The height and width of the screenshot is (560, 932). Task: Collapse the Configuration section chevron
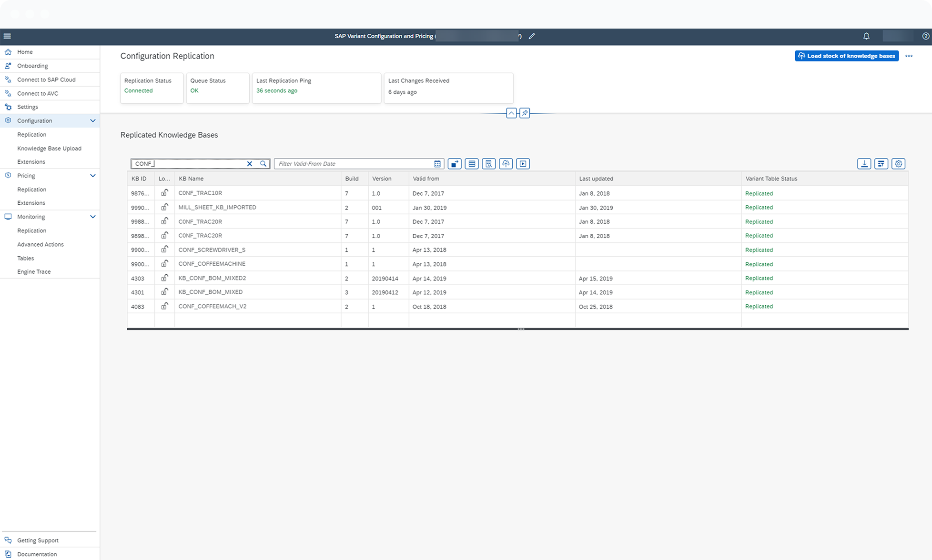tap(93, 120)
